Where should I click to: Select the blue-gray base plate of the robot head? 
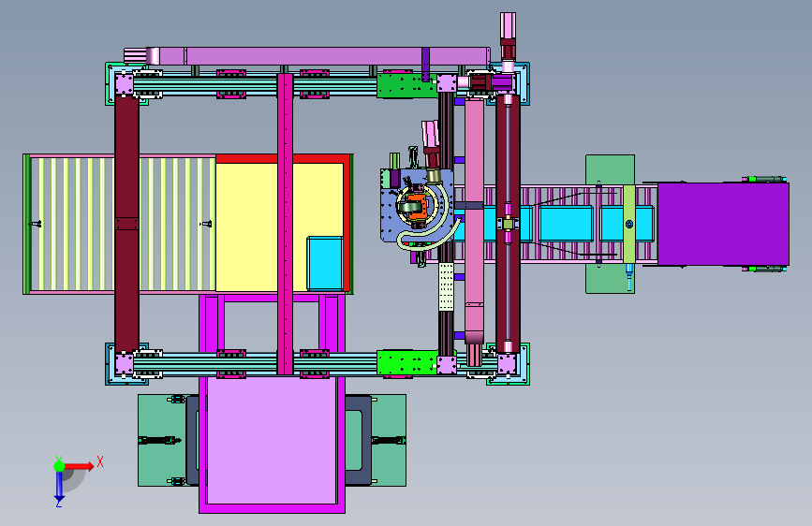point(417,206)
